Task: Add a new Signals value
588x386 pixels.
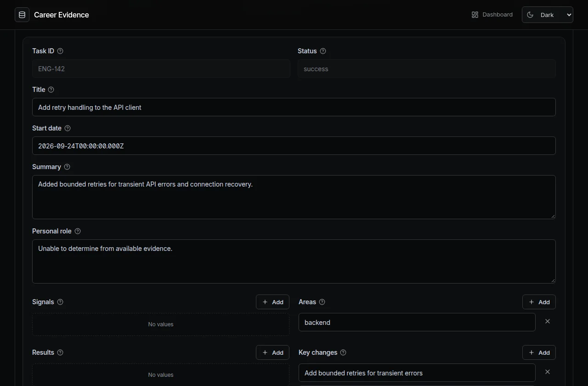Action: pyautogui.click(x=272, y=302)
